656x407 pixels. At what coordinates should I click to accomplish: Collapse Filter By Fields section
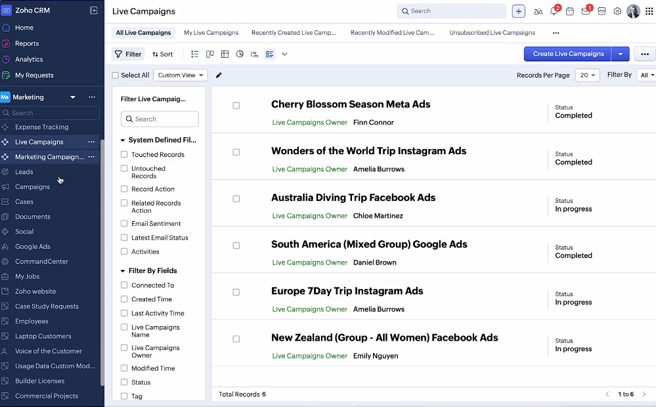(x=123, y=271)
